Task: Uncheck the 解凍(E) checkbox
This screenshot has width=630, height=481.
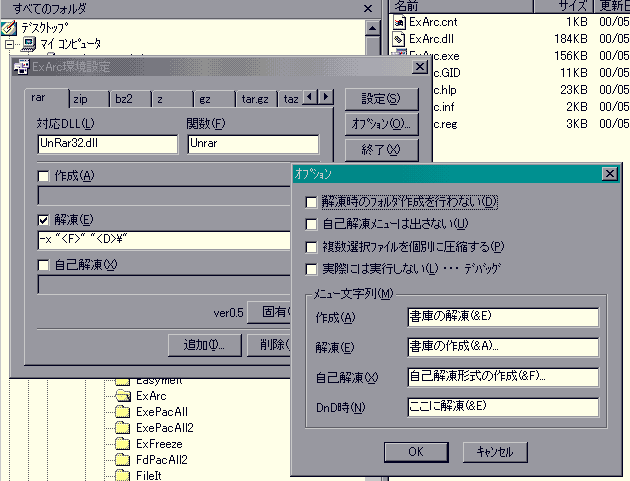Action: point(43,220)
